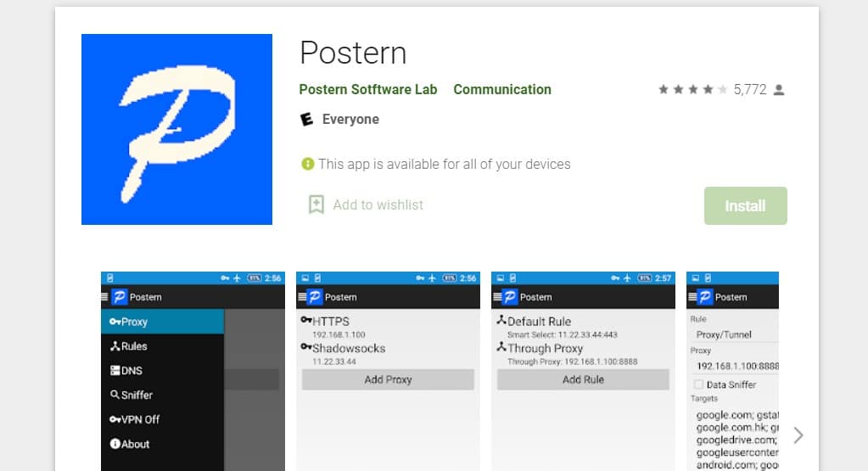Click the key icon beside Shadowsocks
The width and height of the screenshot is (868, 471).
pos(306,347)
